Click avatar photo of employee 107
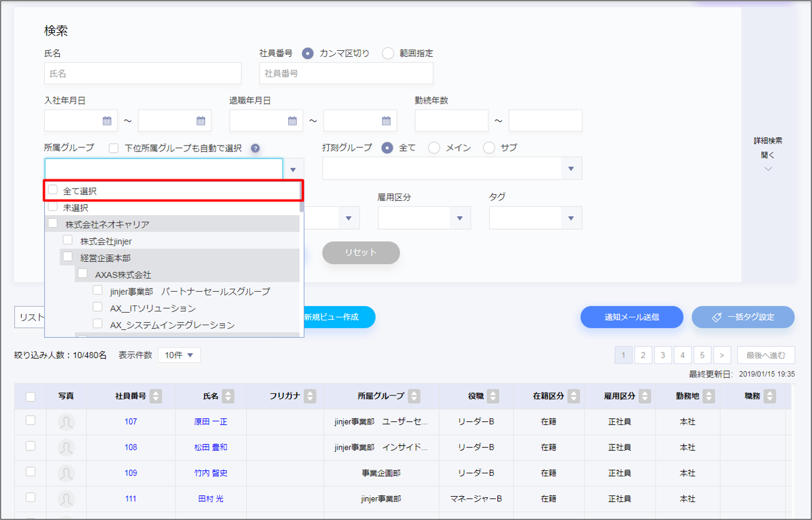The height and width of the screenshot is (520, 812). 67,422
